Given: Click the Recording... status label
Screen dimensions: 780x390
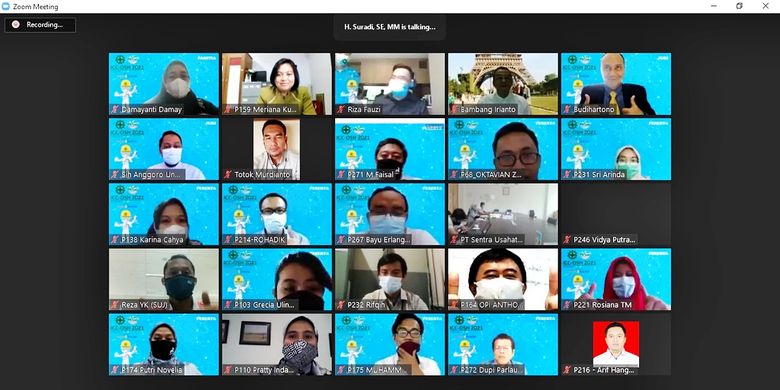Looking at the screenshot, I should click(45, 25).
